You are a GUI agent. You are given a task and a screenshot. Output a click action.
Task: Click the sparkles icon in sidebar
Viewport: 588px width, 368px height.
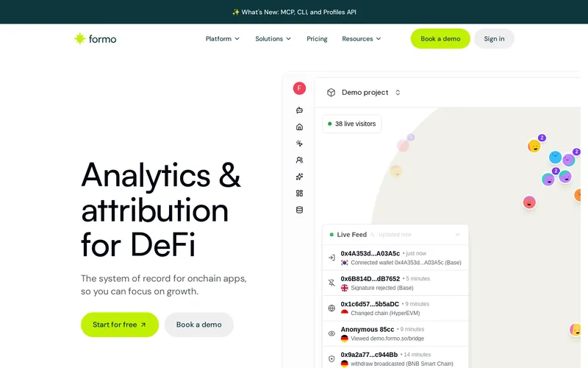tap(299, 177)
